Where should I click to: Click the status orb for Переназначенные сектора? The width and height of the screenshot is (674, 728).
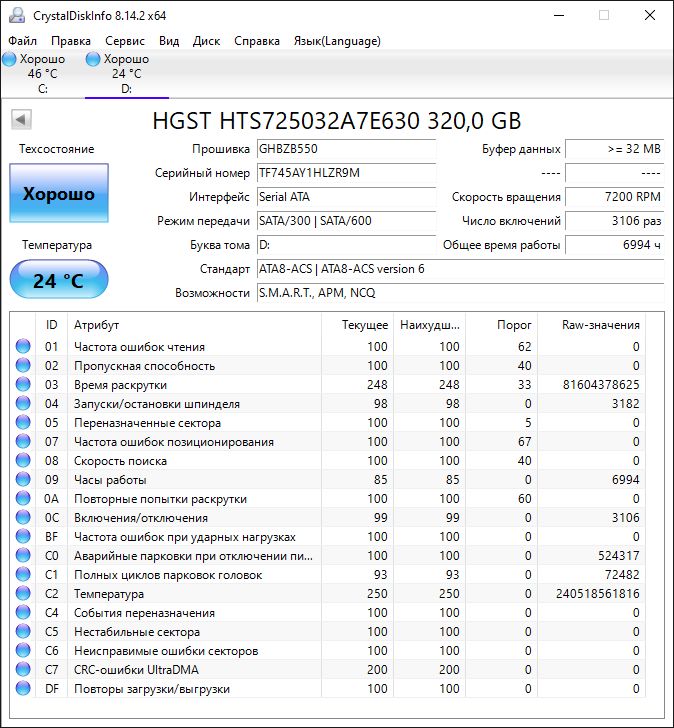(23, 423)
